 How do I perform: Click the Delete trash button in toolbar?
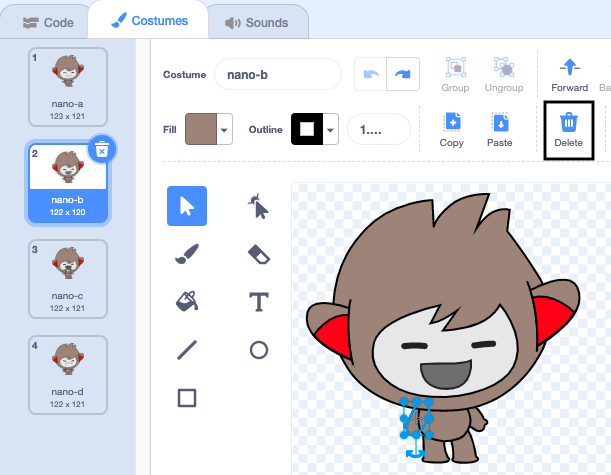coord(568,130)
